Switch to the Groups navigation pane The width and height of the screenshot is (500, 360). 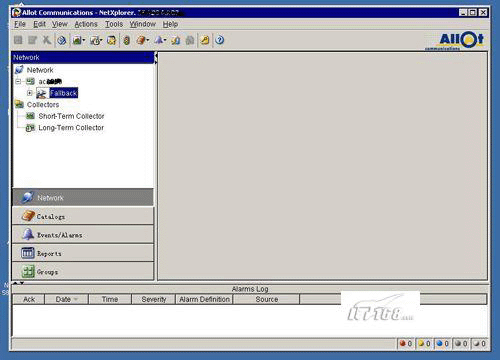83,272
